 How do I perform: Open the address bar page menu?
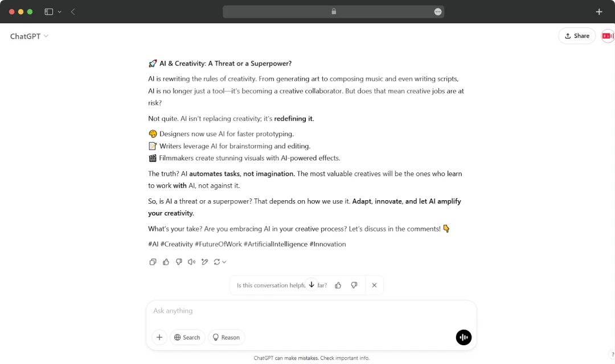[437, 11]
